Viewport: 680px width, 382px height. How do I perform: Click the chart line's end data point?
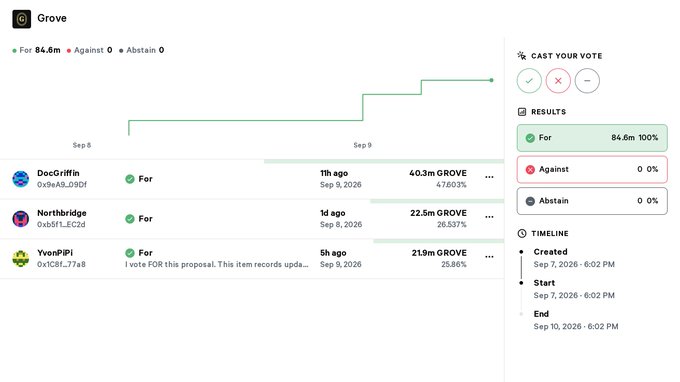491,80
